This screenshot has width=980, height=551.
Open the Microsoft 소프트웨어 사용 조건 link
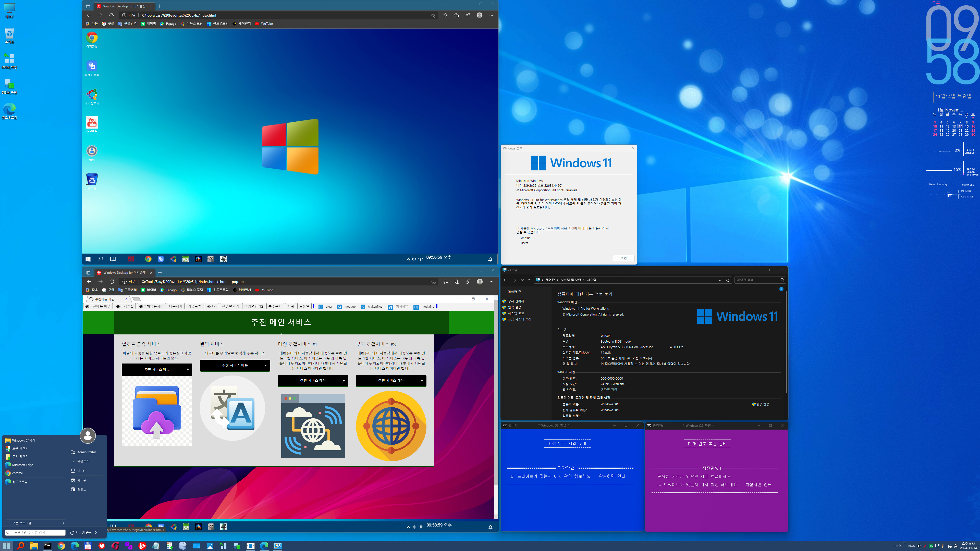click(552, 229)
